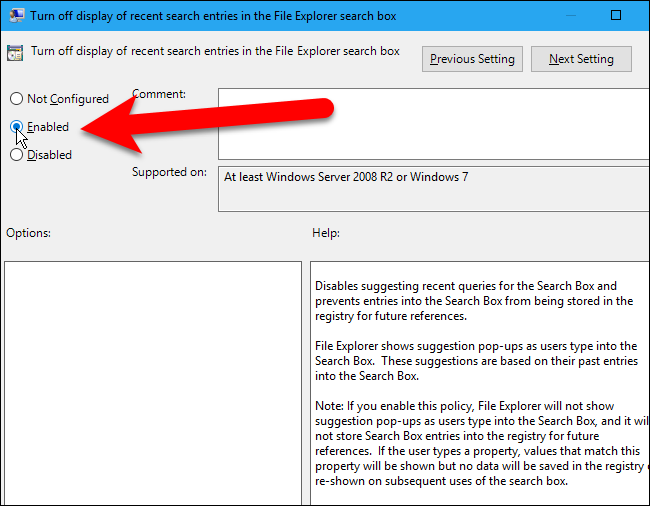Click the policy setting icon beside the heading
The height and width of the screenshot is (506, 650).
[15, 53]
